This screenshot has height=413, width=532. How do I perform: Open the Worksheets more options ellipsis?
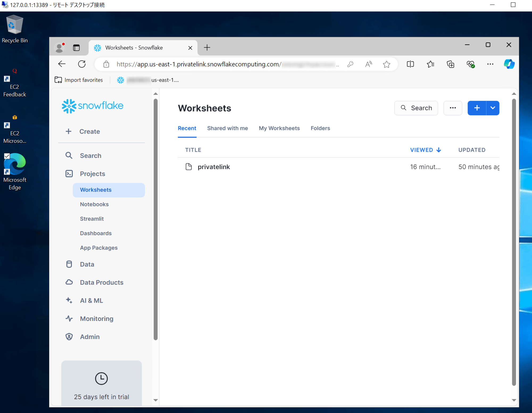(x=453, y=108)
